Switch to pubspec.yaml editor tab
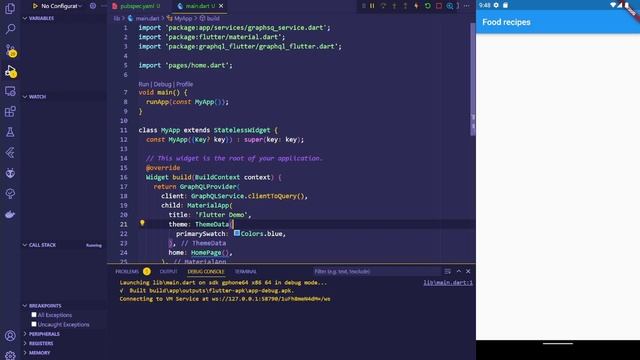Viewport: 640px width, 360px height. (137, 6)
